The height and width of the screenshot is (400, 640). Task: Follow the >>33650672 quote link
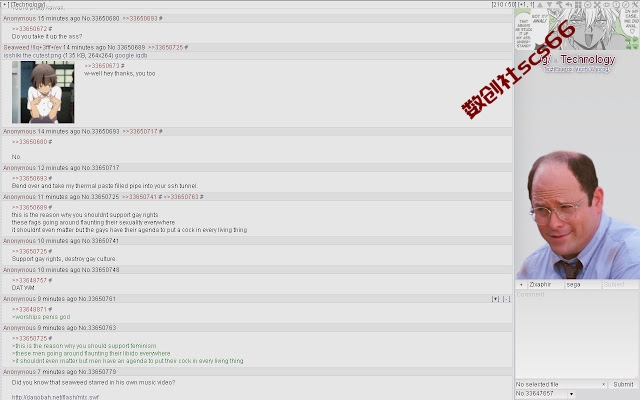(x=29, y=29)
